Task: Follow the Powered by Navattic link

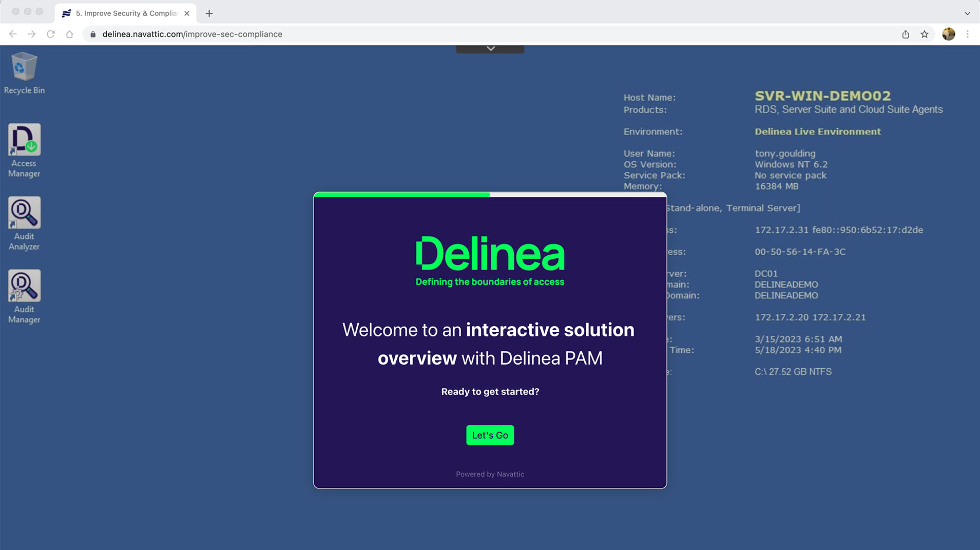Action: click(x=490, y=474)
